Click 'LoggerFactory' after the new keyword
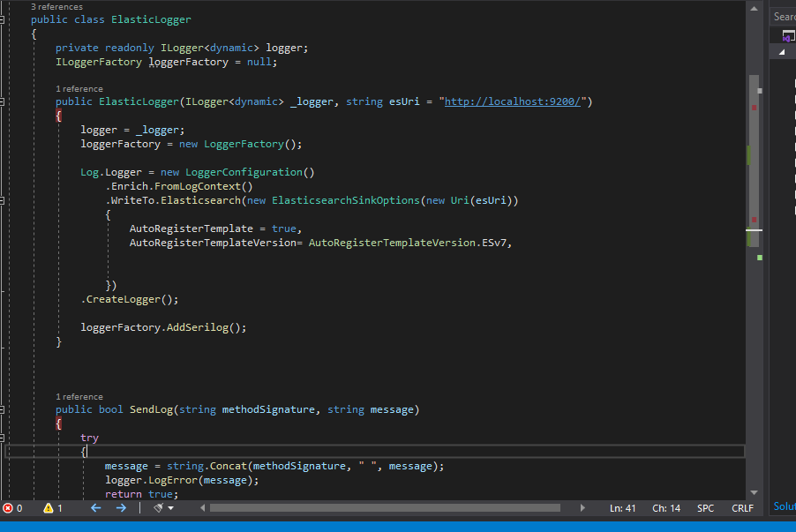The height and width of the screenshot is (532, 796). pos(244,144)
